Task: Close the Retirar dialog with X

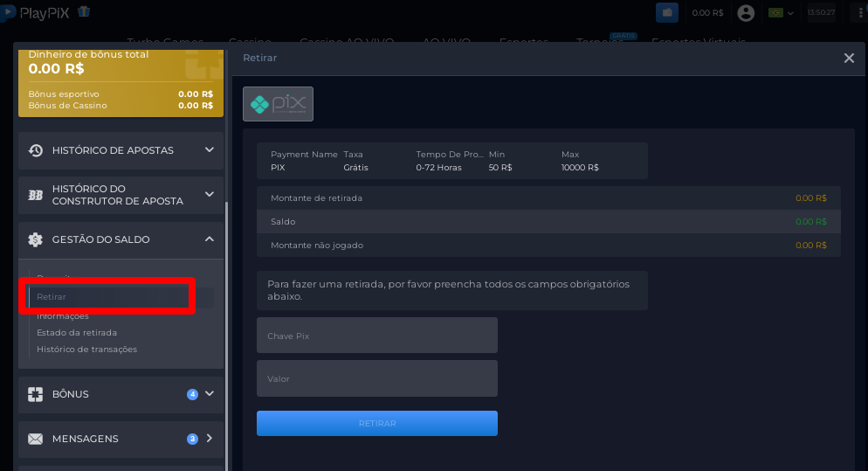Action: 849,58
